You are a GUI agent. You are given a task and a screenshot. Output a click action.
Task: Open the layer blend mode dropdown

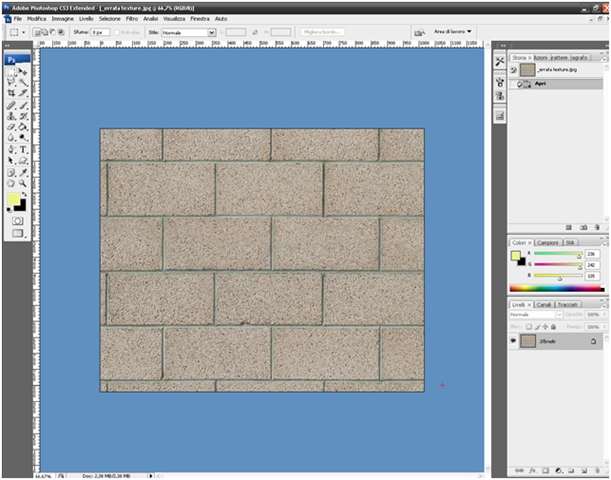534,315
